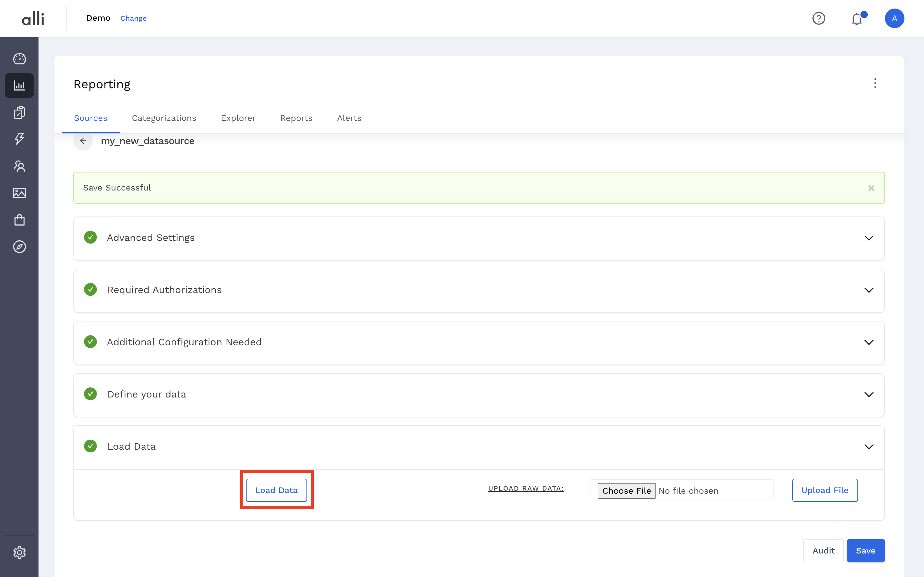The height and width of the screenshot is (577, 924).
Task: Click the Load Data button
Action: (x=277, y=490)
